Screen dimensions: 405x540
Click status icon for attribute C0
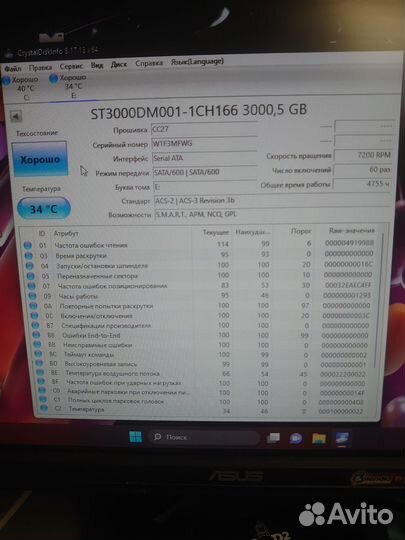pyautogui.click(x=42, y=391)
